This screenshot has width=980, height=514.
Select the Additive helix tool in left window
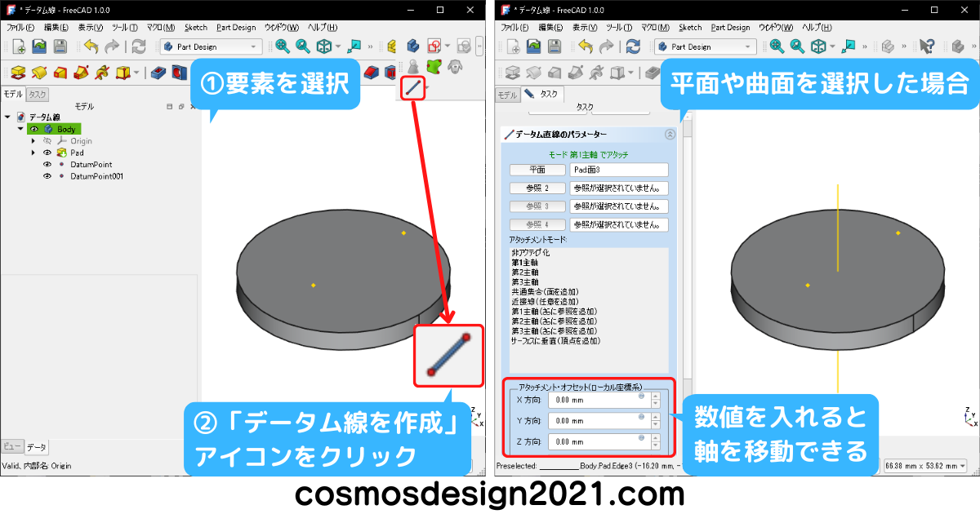click(x=103, y=73)
